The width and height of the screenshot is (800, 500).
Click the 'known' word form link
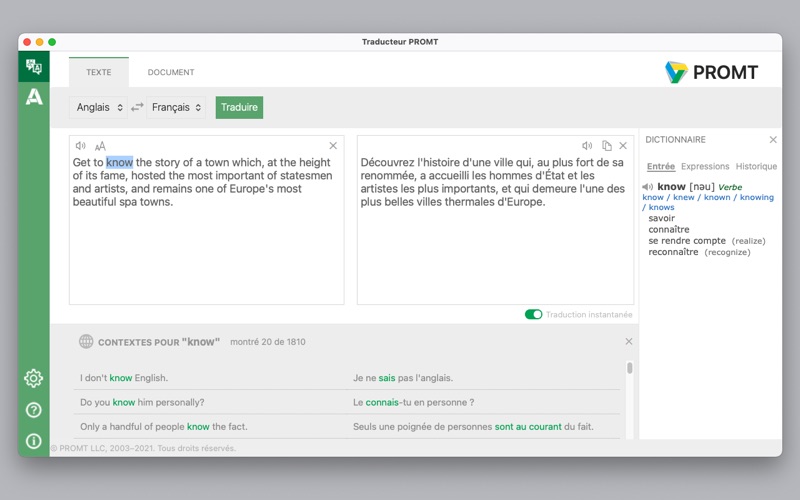click(x=717, y=197)
